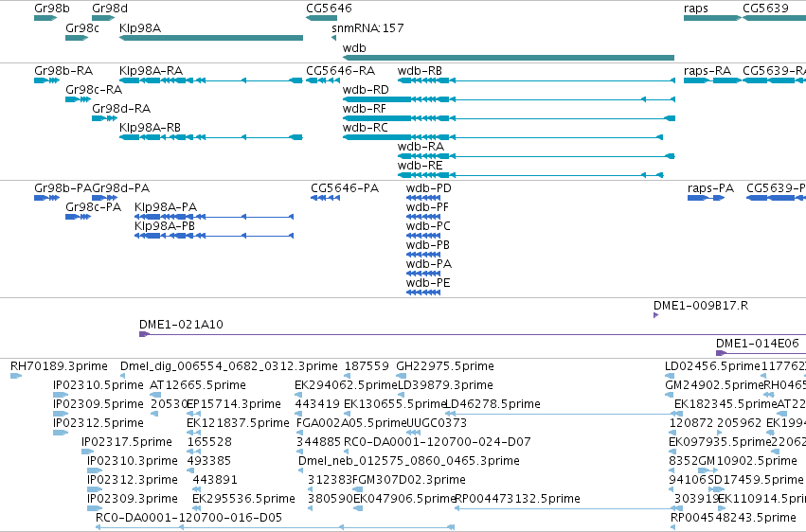Select the wdb-RE transcript
The width and height of the screenshot is (806, 532).
[530, 175]
